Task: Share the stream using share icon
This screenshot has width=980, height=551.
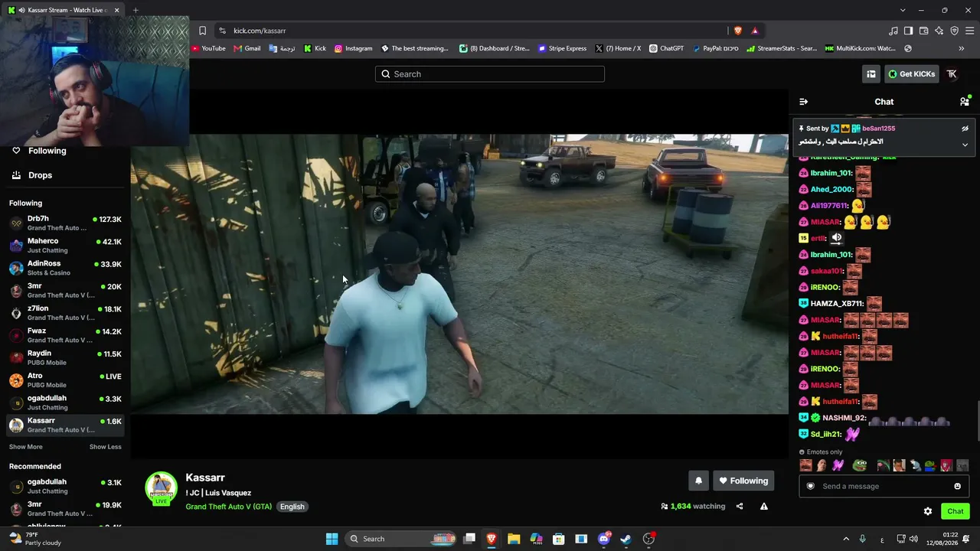Action: [x=740, y=507]
